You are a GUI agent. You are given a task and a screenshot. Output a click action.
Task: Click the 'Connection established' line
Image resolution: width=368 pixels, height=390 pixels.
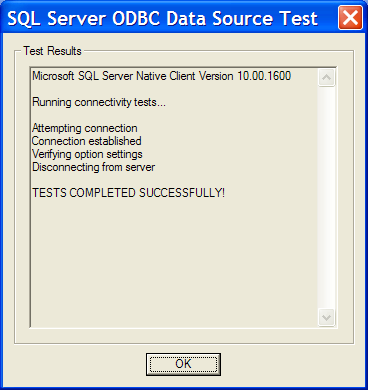[x=87, y=141]
